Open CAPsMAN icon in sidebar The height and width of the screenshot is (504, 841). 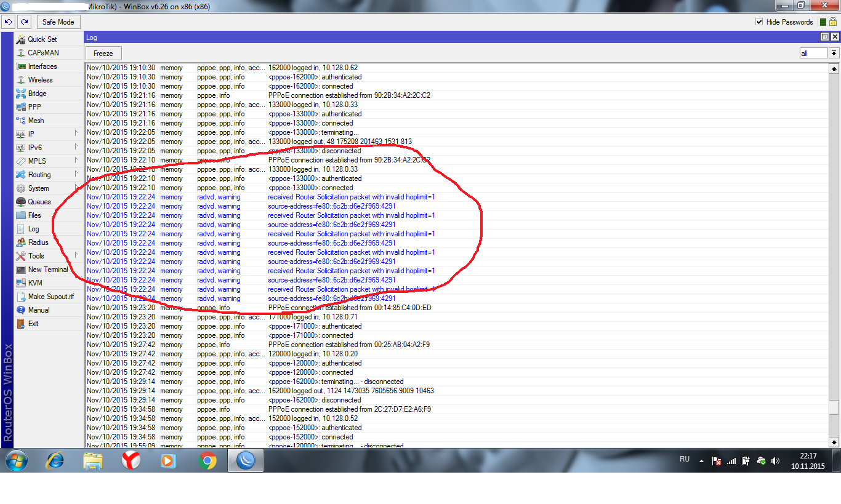tap(21, 53)
